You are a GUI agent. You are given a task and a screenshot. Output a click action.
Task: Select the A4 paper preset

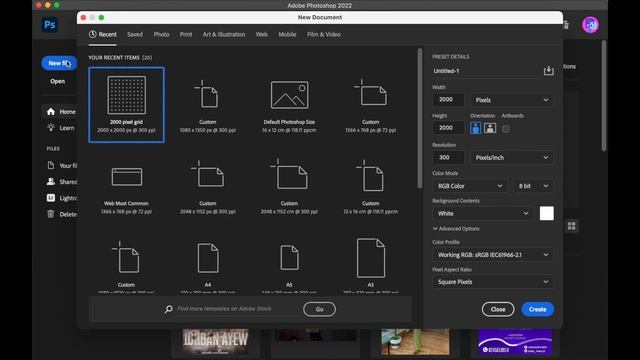click(x=208, y=263)
